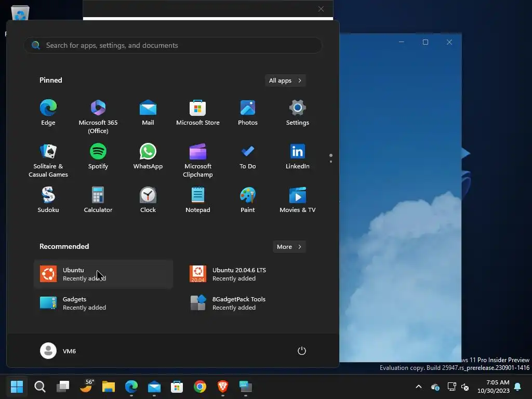Viewport: 532px width, 399px height.
Task: Open the VM6 user account menu
Action: coord(58,351)
